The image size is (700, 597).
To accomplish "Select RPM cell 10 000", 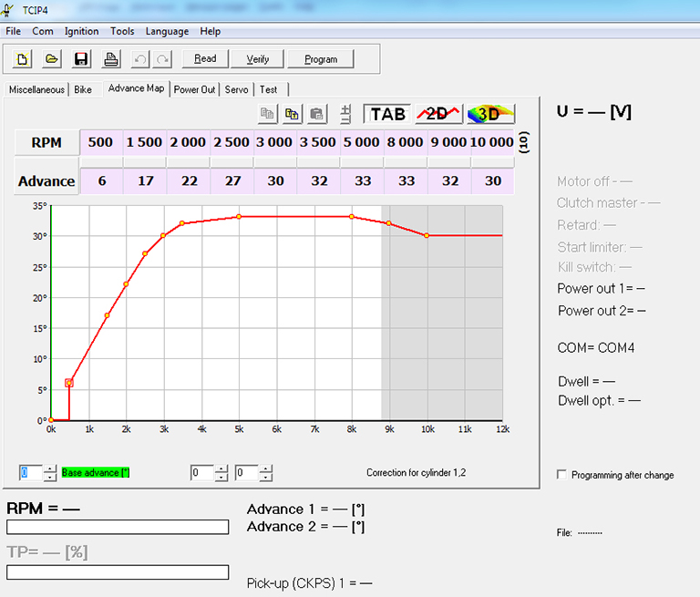I will point(493,142).
